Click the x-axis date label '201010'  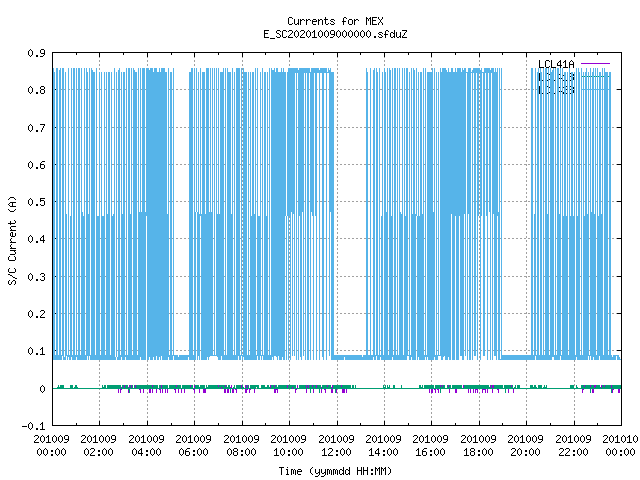620,439
